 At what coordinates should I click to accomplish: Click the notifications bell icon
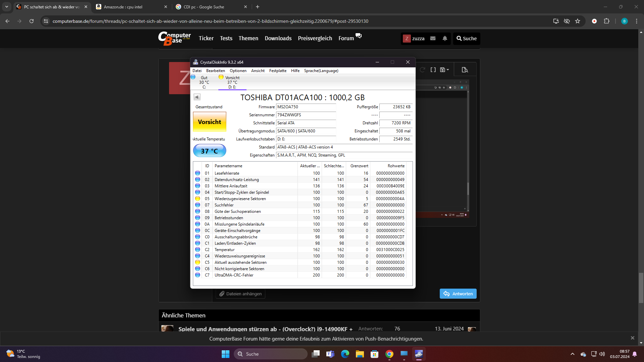[x=445, y=39]
